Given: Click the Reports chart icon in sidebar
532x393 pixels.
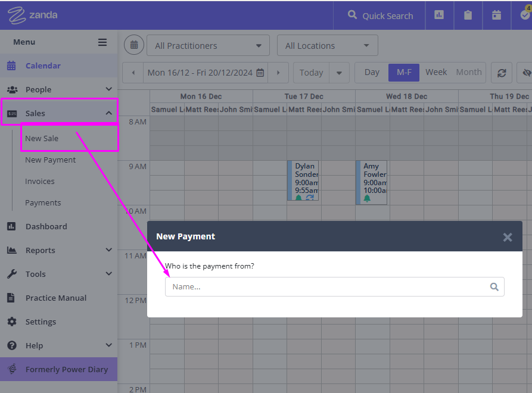Looking at the screenshot, I should 11,250.
